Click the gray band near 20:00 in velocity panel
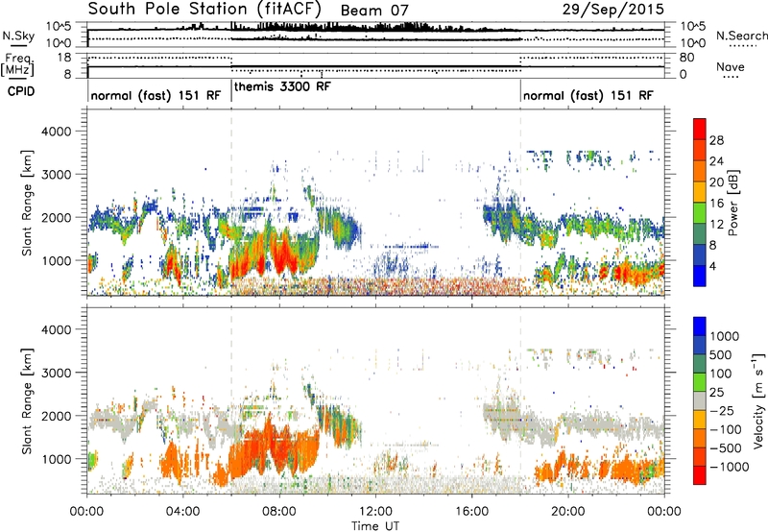 [x=588, y=423]
